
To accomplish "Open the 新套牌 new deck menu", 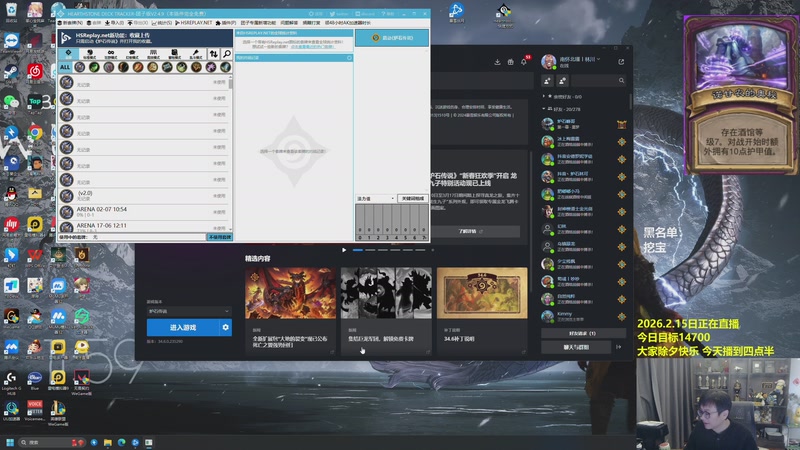I will pos(70,23).
